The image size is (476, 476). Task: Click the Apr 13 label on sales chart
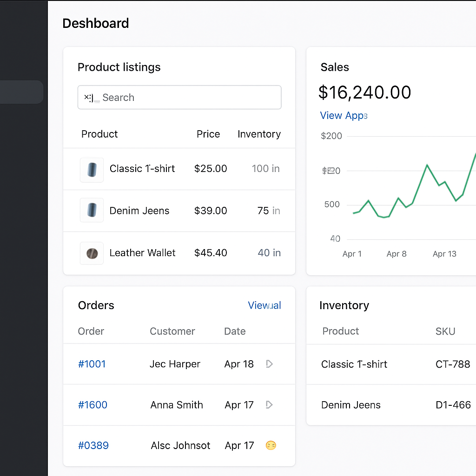click(444, 254)
